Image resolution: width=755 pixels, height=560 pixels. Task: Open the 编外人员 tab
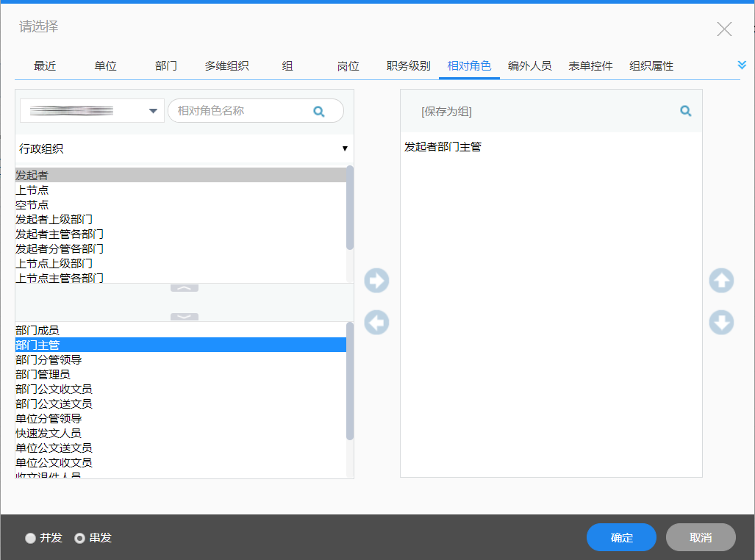(x=529, y=65)
